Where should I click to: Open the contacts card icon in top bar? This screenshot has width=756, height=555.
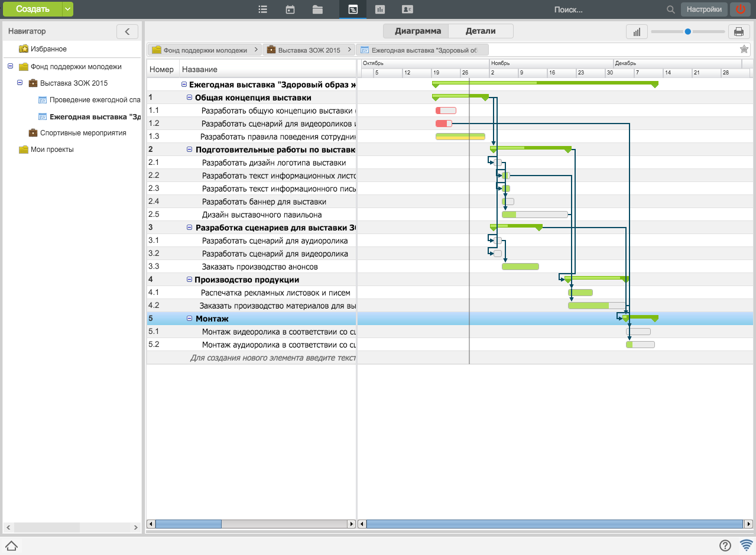click(407, 9)
